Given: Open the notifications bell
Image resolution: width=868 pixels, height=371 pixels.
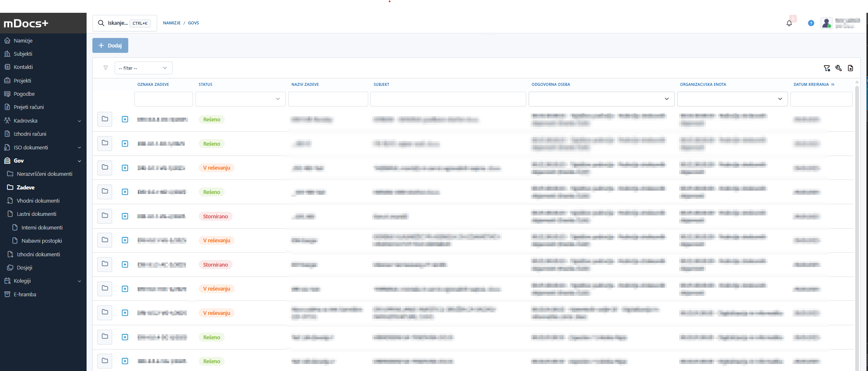Looking at the screenshot, I should (x=789, y=23).
